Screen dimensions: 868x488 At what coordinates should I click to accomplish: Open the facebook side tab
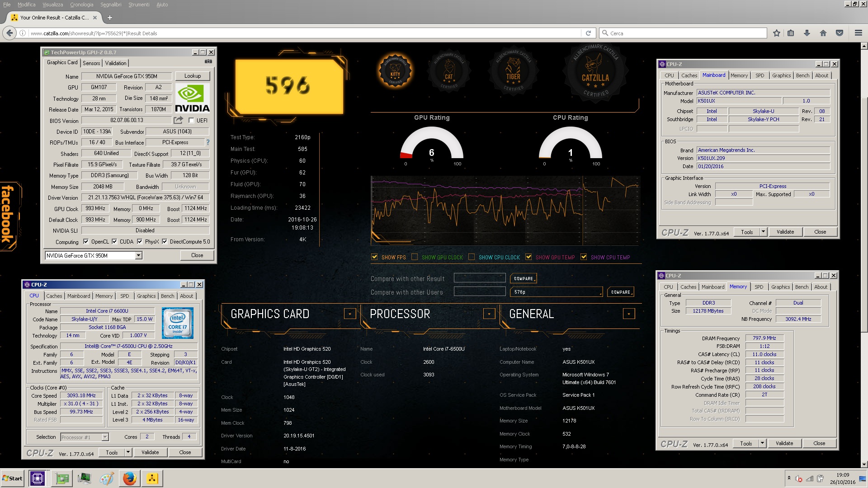coord(8,216)
